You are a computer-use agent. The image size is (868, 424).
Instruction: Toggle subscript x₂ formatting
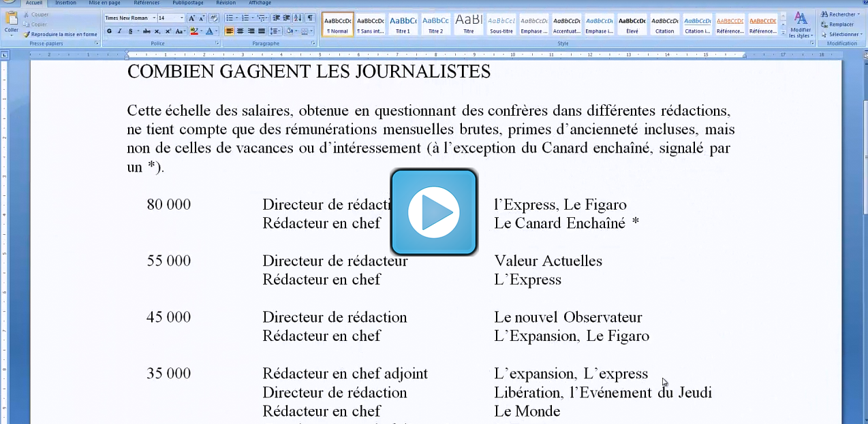coord(157,31)
